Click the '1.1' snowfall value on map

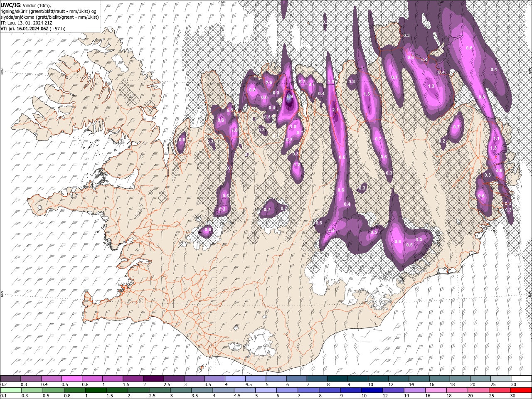click(496, 139)
